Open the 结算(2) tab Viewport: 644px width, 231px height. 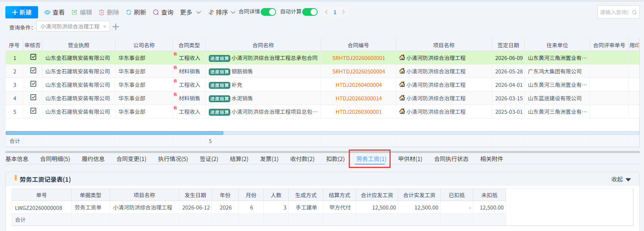239,159
